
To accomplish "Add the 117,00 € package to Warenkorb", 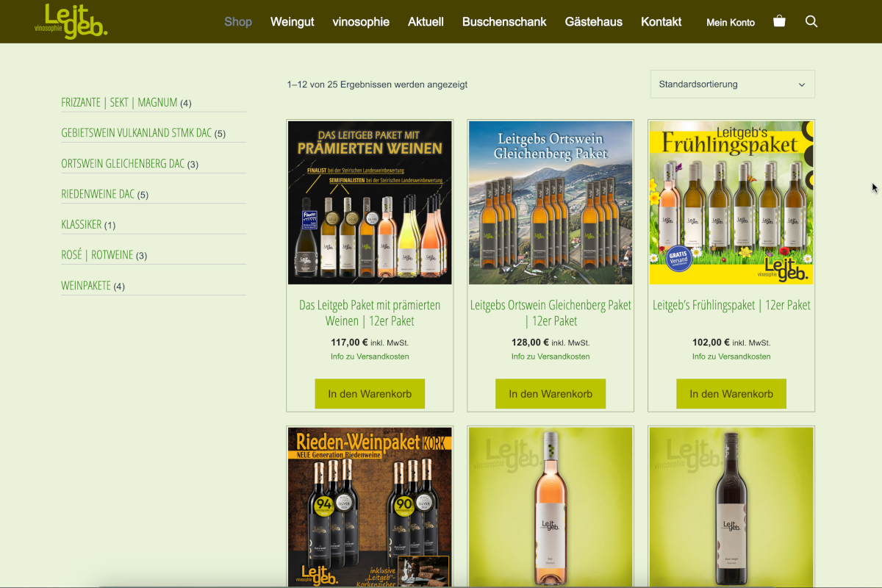I will click(370, 394).
